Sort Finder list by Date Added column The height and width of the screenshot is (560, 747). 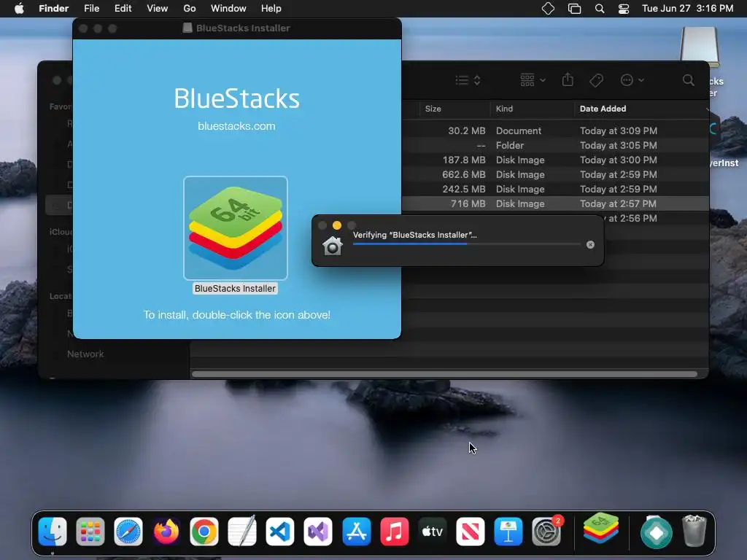point(603,109)
